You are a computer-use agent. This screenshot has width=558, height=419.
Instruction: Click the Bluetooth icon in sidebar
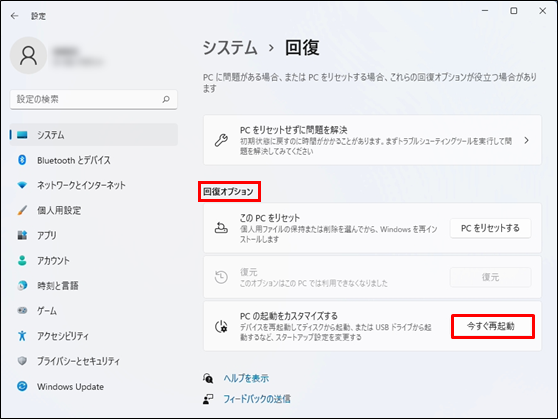click(22, 160)
